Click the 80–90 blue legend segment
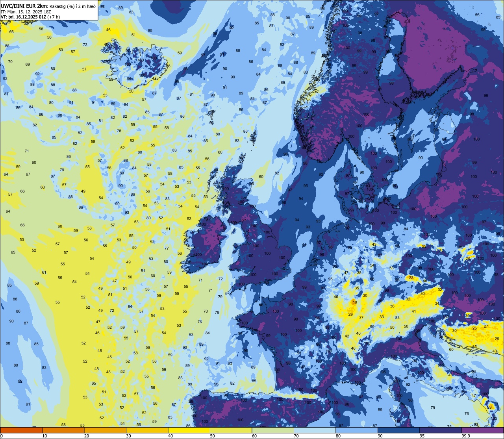 click(357, 430)
